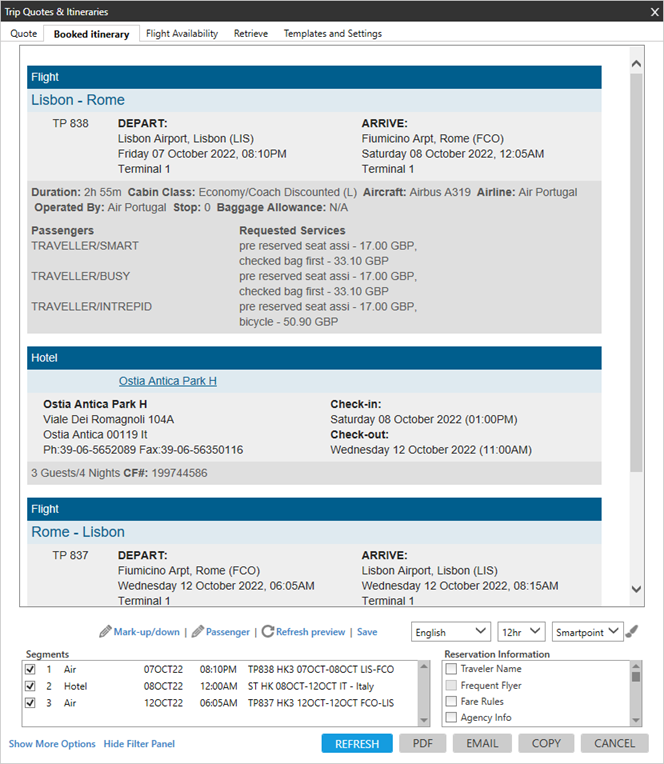Uncheck segment 2 Hotel checkbox
The height and width of the screenshot is (764, 664).
pyautogui.click(x=30, y=686)
